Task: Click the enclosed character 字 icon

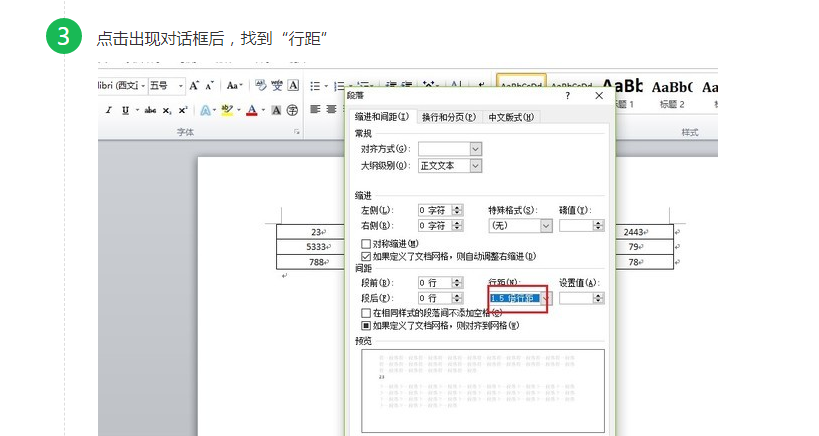Action: (292, 110)
